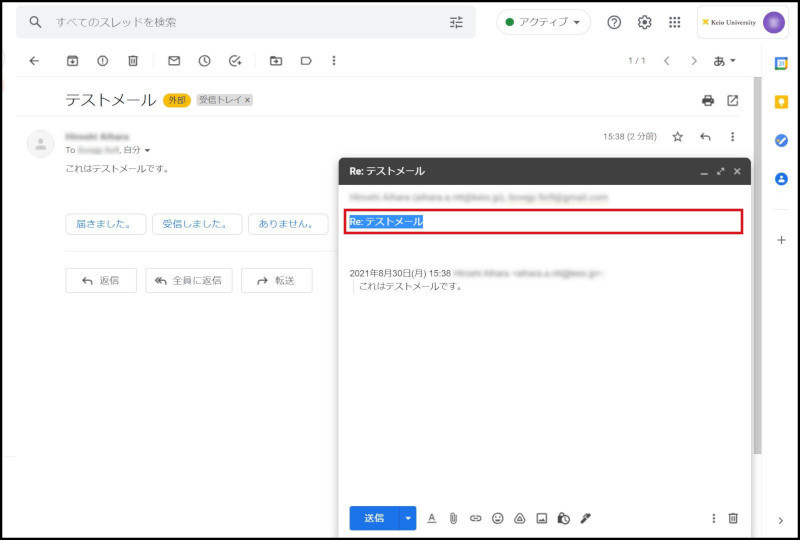Delete this email using the trash icon

point(133,61)
